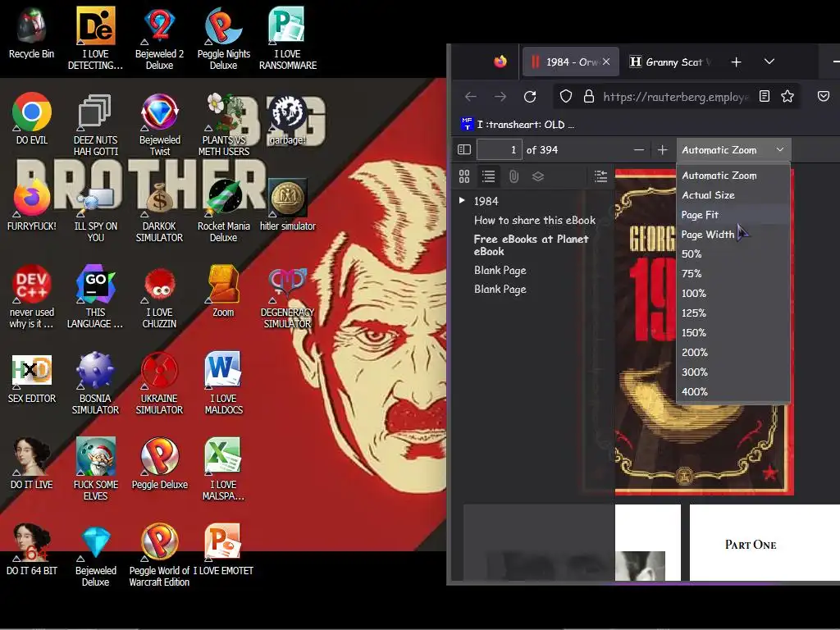Click the Firefox reload page button
The height and width of the screenshot is (630, 840).
[x=530, y=97]
